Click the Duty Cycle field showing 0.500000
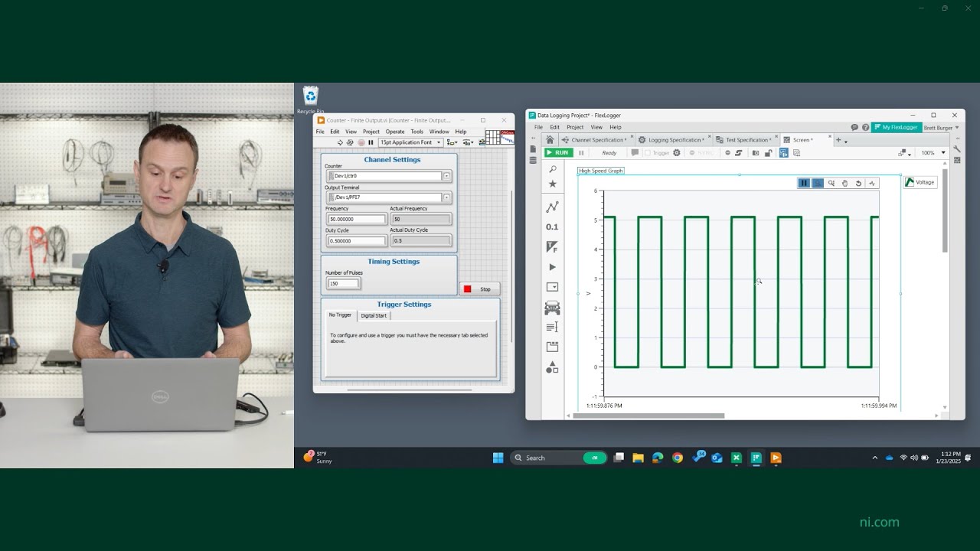This screenshot has height=551, width=980. pyautogui.click(x=357, y=240)
